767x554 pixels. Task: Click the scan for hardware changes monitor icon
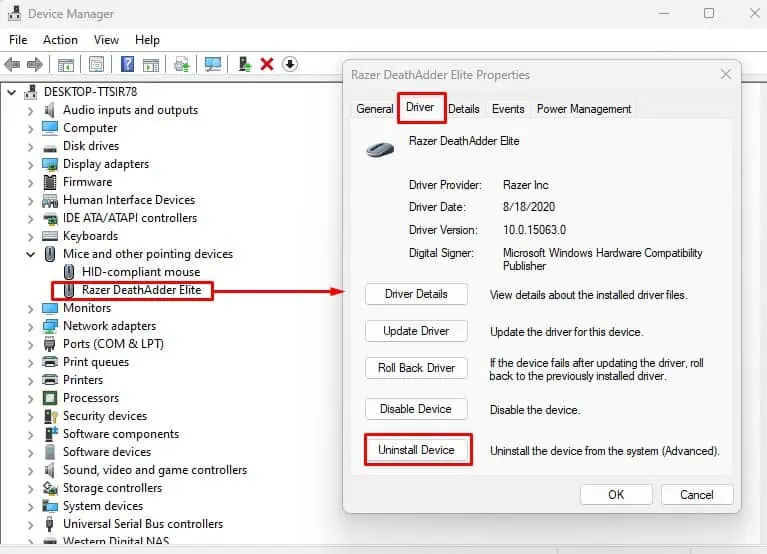click(213, 64)
